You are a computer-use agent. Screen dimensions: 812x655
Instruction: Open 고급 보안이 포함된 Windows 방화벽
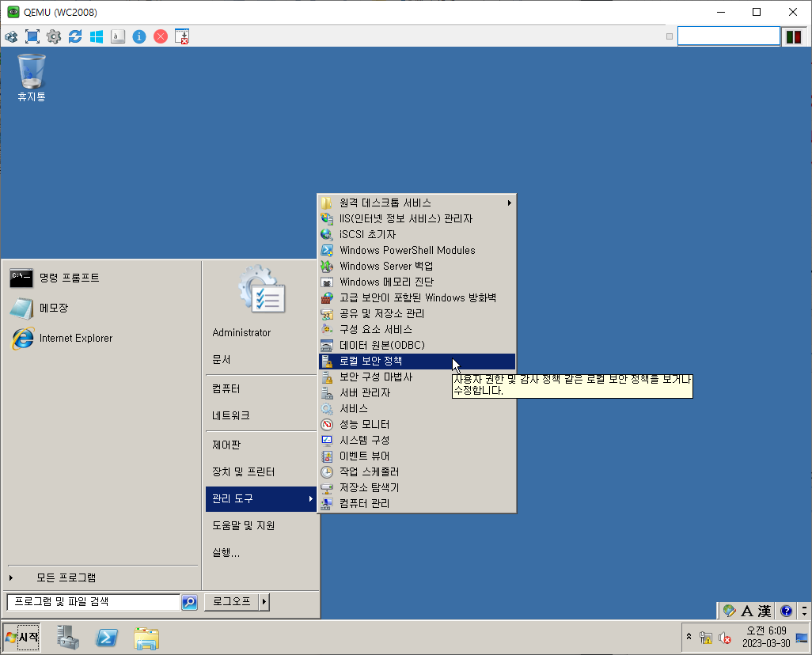(x=417, y=297)
